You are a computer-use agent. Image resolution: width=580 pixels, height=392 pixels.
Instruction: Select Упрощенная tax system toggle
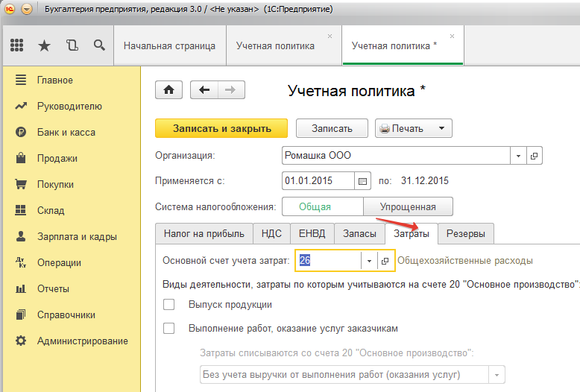pyautogui.click(x=408, y=206)
